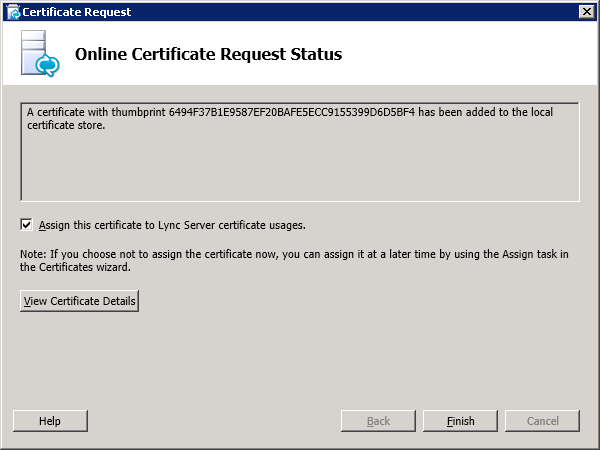Screen dimensions: 600x450
Task: Click the blank white header banner area
Action: click(470, 54)
